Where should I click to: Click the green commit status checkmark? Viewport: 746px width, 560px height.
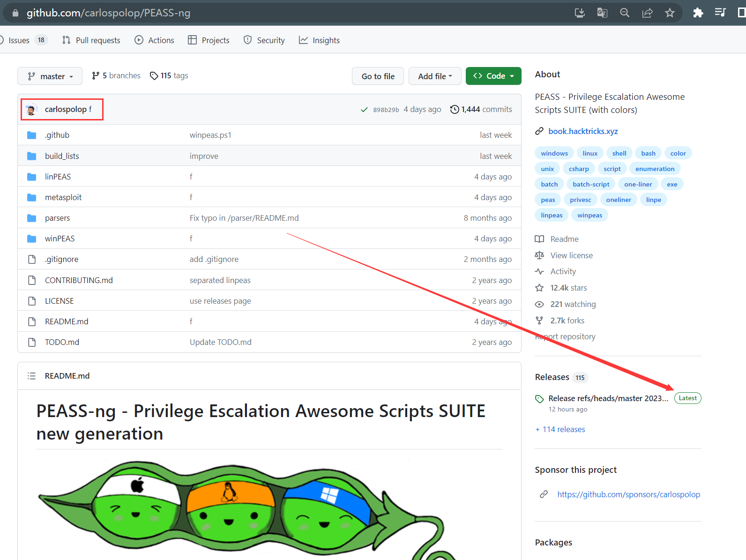364,110
